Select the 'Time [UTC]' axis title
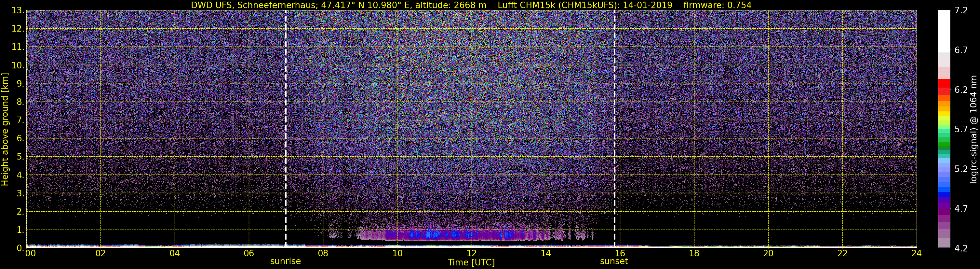980x269 pixels. 471,262
